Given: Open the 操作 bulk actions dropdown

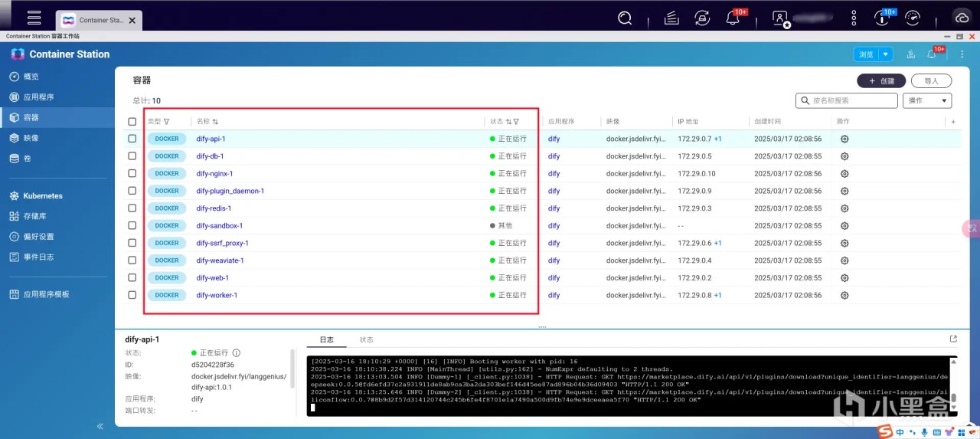Looking at the screenshot, I should [x=927, y=100].
